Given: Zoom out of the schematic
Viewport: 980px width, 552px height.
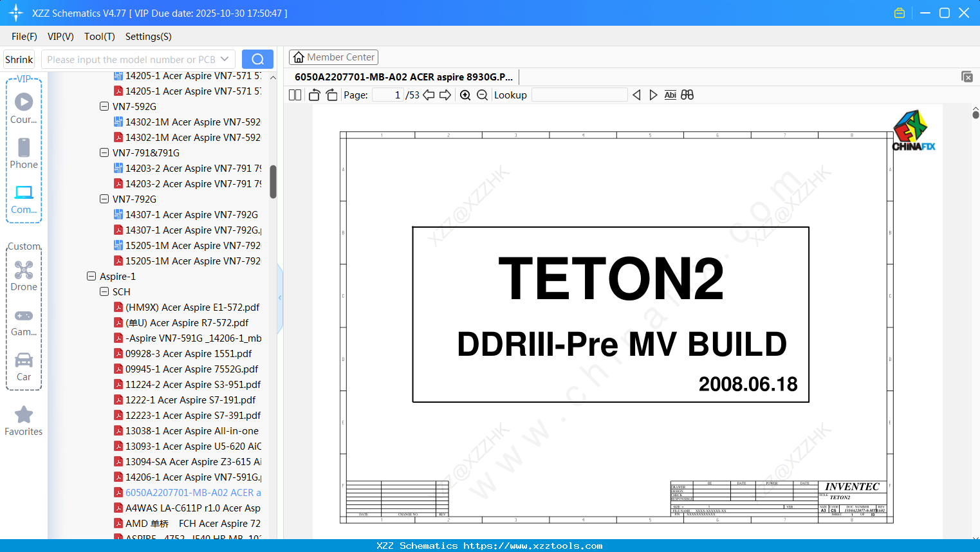Looking at the screenshot, I should click(x=482, y=95).
